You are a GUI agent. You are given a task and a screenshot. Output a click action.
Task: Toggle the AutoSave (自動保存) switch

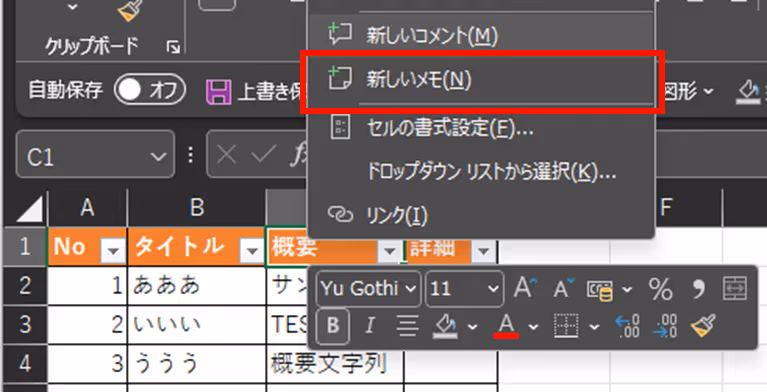(x=150, y=91)
